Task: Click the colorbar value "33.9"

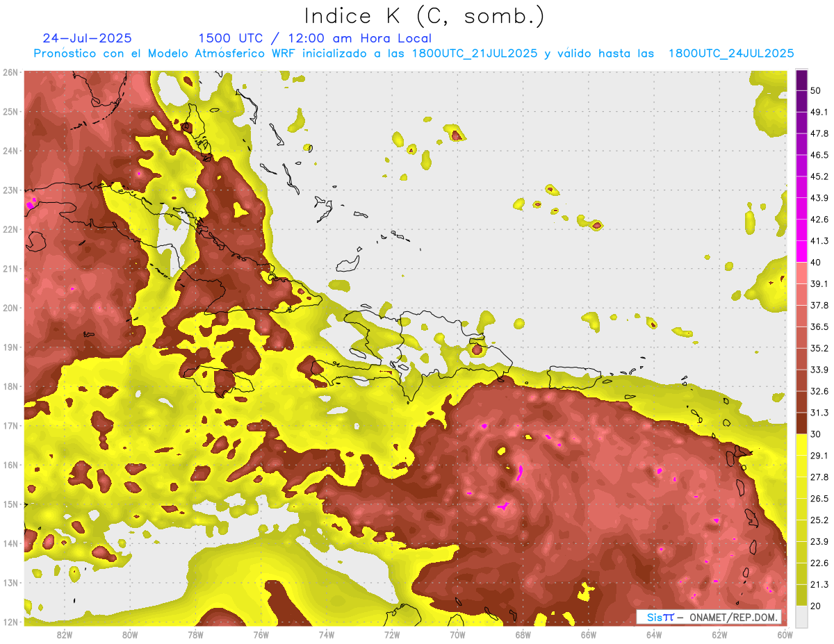Action: click(819, 370)
